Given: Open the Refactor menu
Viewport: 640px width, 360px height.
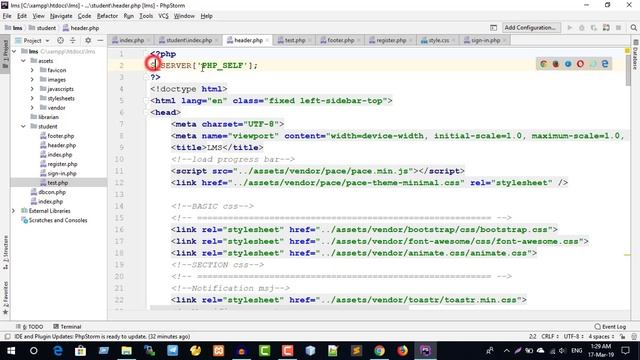Looking at the screenshot, I should coord(107,16).
